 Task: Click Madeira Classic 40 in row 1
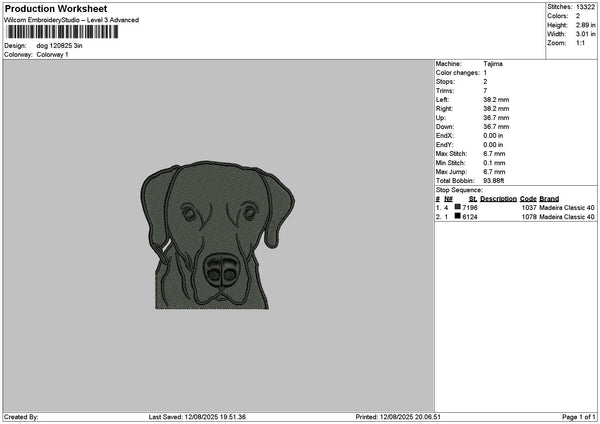point(567,208)
